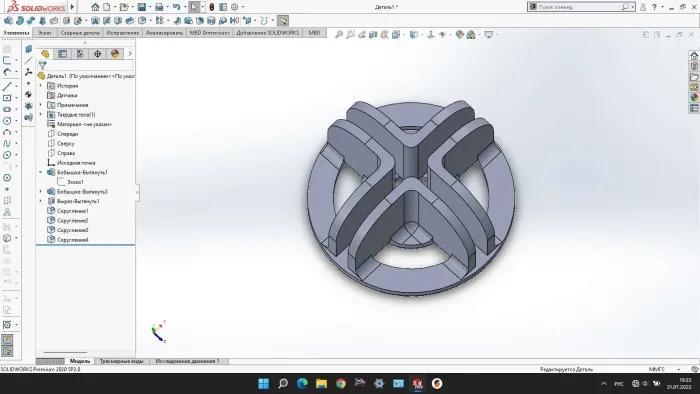The width and height of the screenshot is (700, 394).
Task: Click the Undo arrow icon
Action: pos(176,7)
